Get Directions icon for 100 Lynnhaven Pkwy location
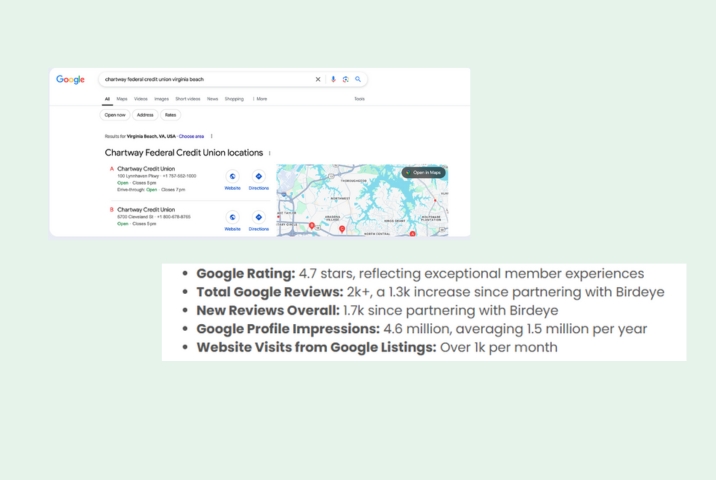 258,176
